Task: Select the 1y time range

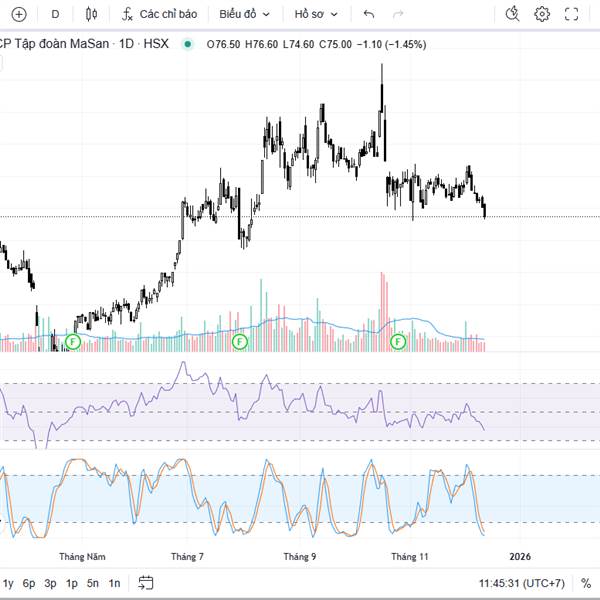Action: coord(8,583)
